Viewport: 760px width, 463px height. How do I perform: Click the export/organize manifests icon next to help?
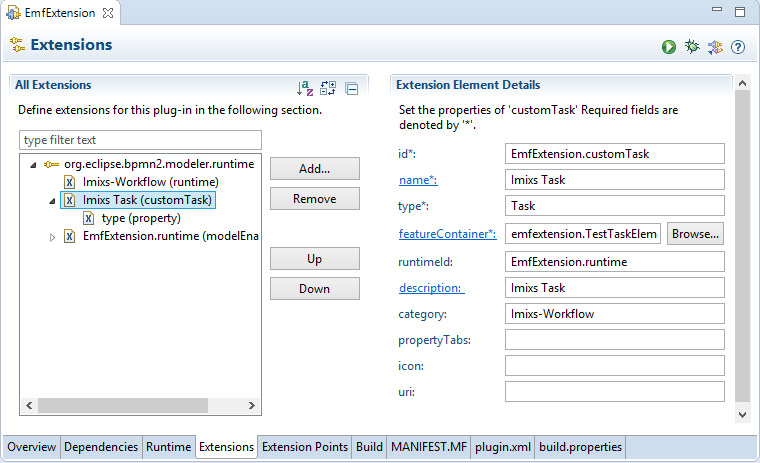tap(715, 47)
